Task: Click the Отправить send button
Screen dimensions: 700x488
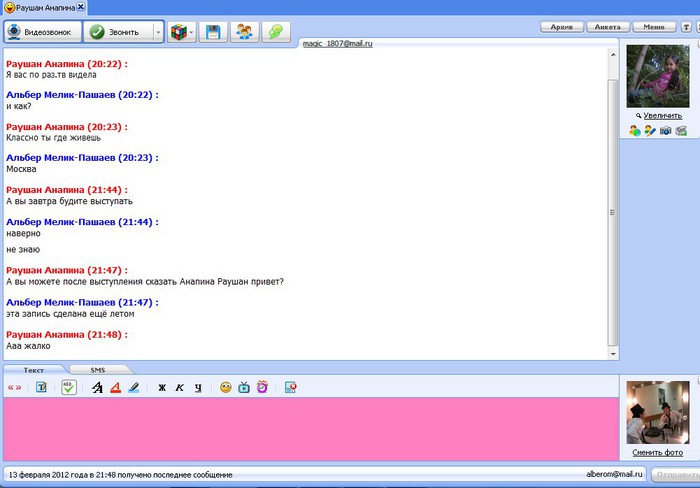Action: 676,475
